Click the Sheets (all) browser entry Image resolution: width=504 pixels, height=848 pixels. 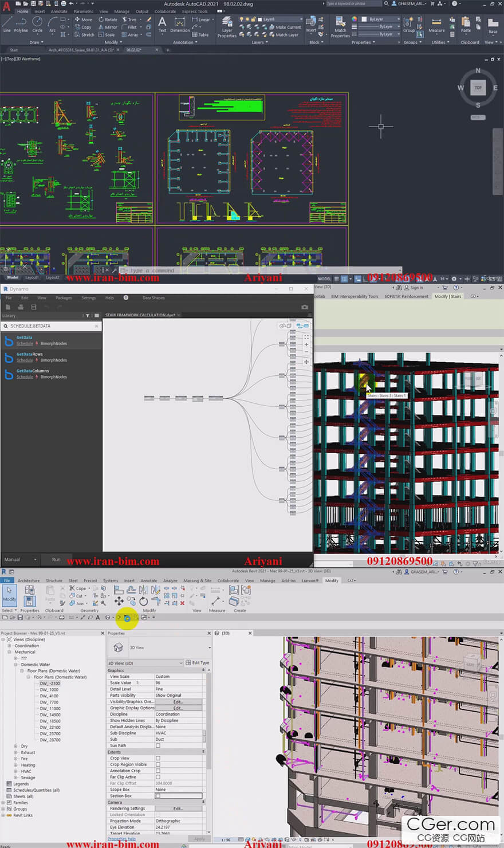click(x=23, y=796)
